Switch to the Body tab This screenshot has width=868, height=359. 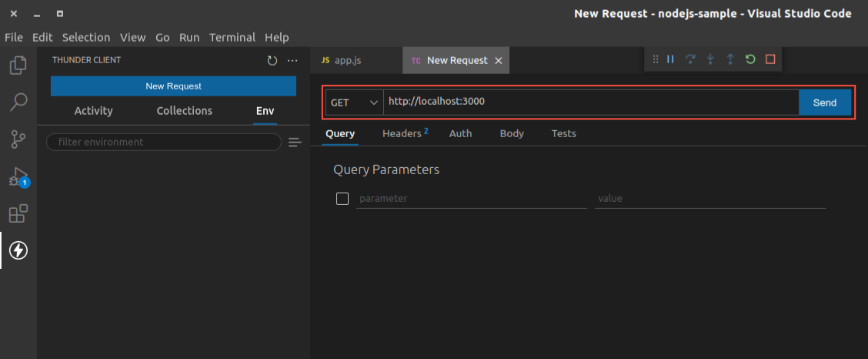(512, 133)
